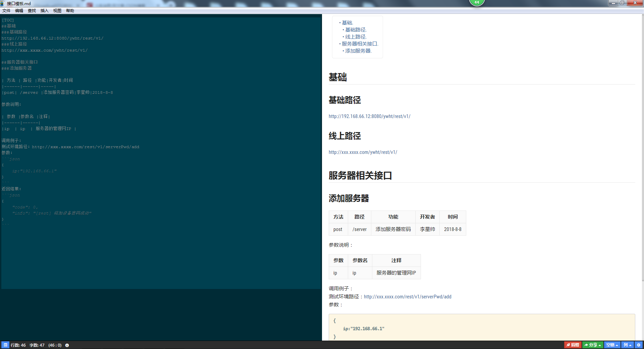Image resolution: width=644 pixels, height=349 pixels.
Task: Jump to 基础 in the table of contents
Action: click(347, 23)
